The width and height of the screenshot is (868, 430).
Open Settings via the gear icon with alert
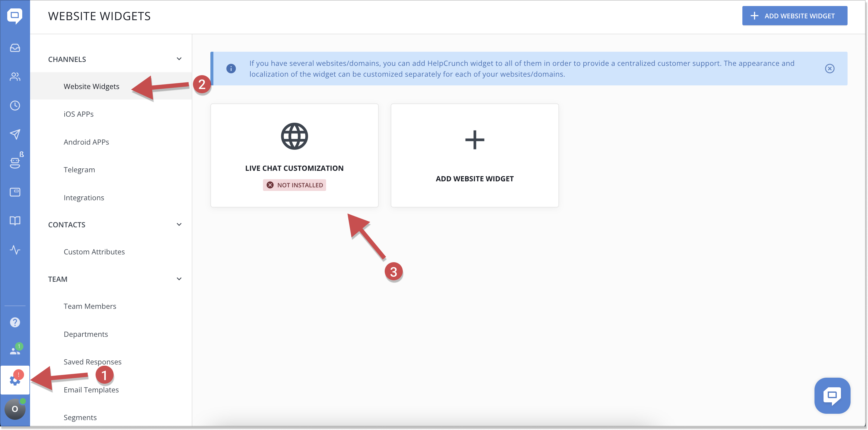15,380
